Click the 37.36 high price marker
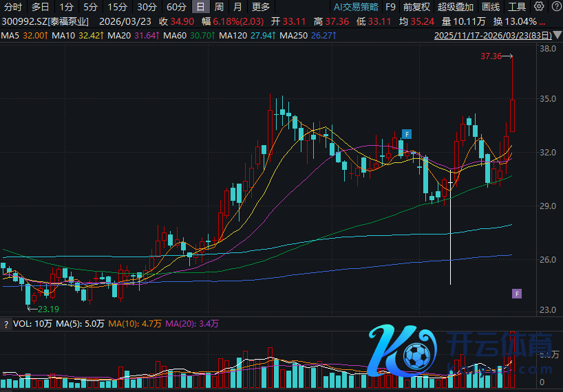This screenshot has height=392, width=563. pos(491,56)
